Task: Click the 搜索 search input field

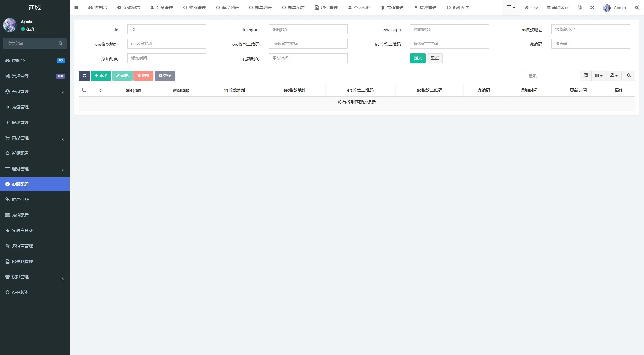Action: click(551, 76)
